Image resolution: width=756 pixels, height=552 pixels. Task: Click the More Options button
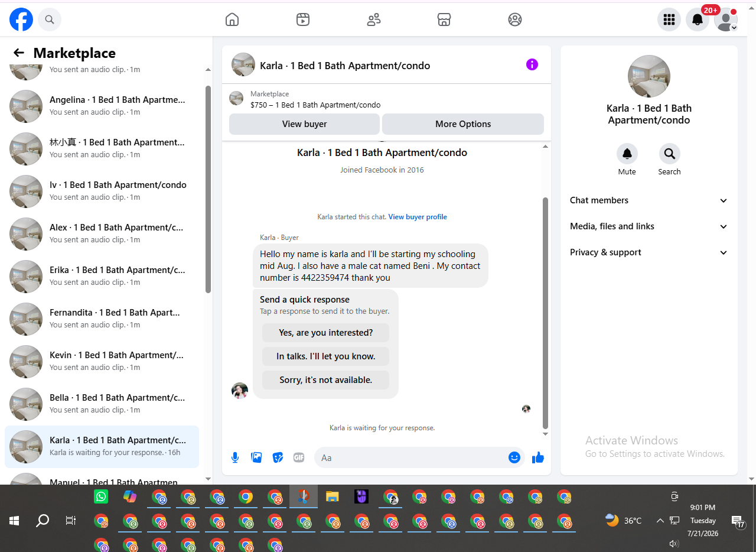point(463,124)
